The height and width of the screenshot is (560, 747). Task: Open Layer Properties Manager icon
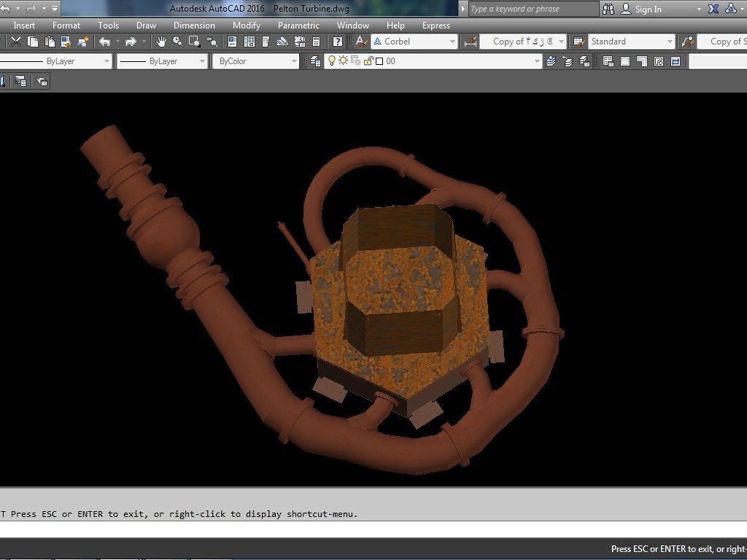click(x=315, y=61)
